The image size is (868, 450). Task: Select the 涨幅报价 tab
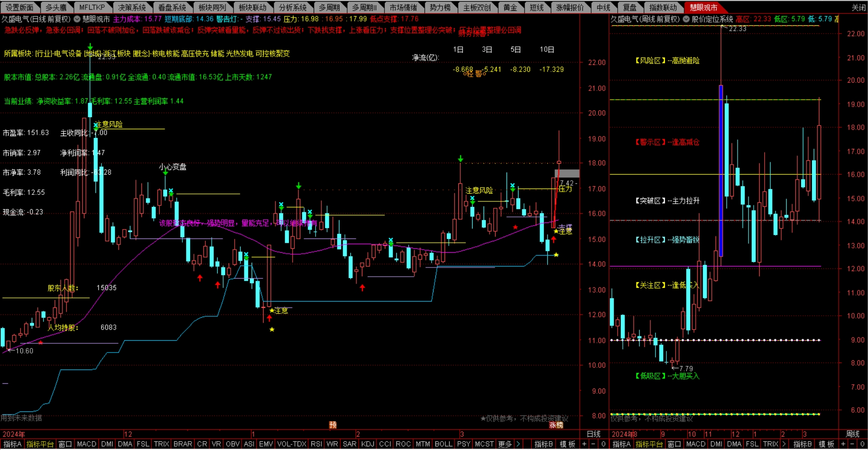(570, 7)
